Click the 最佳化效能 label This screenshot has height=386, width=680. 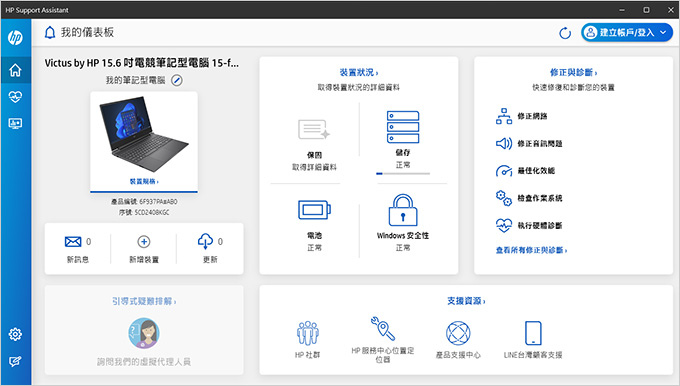536,171
